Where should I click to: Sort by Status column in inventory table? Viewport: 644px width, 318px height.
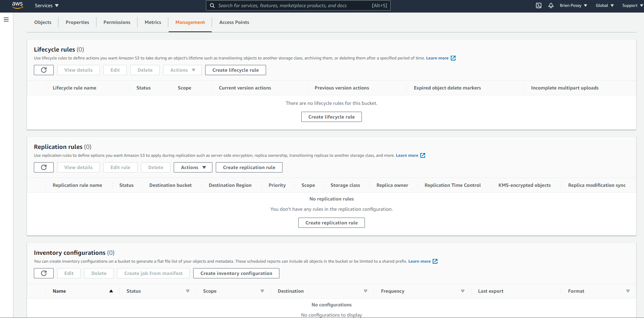[x=187, y=291]
